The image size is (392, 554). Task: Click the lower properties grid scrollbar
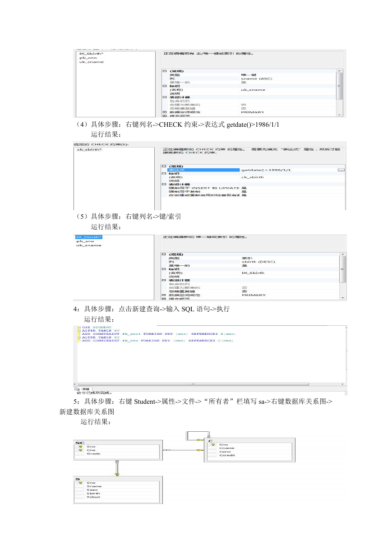(344, 276)
